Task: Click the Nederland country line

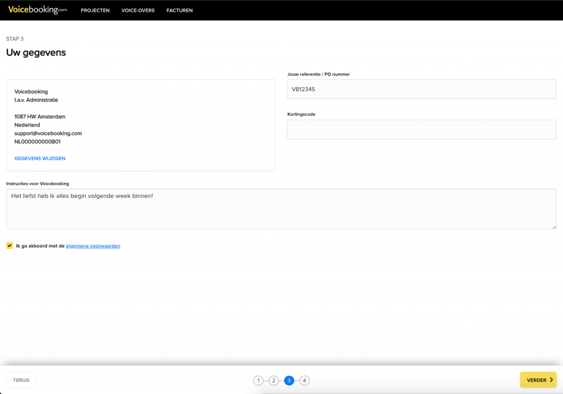Action: 27,125
